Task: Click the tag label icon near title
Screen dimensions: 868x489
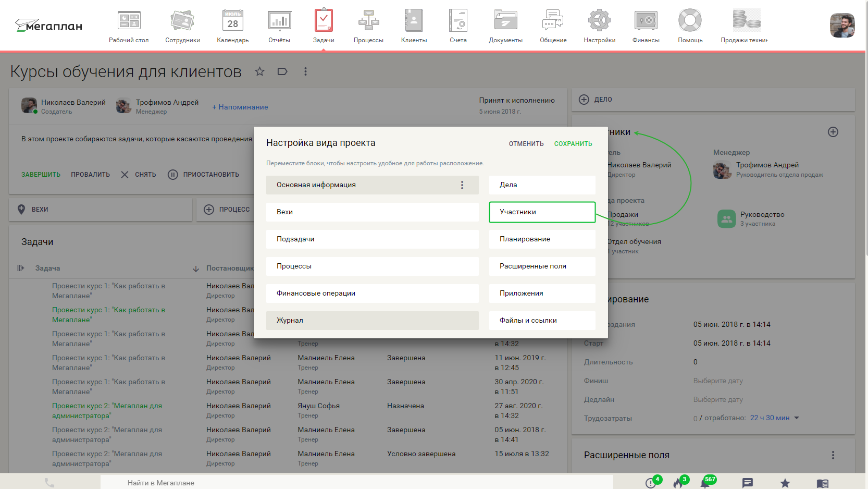Action: 282,71
